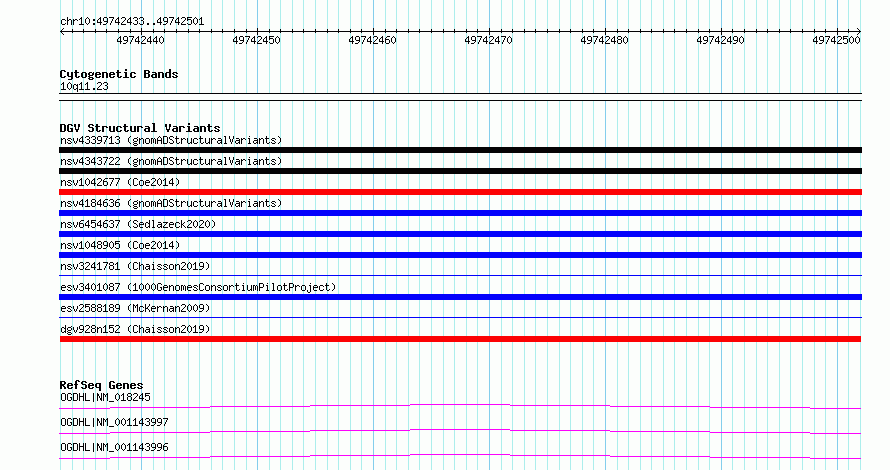
Task: Select the Cytogenetic Bands track title
Action: click(119, 74)
